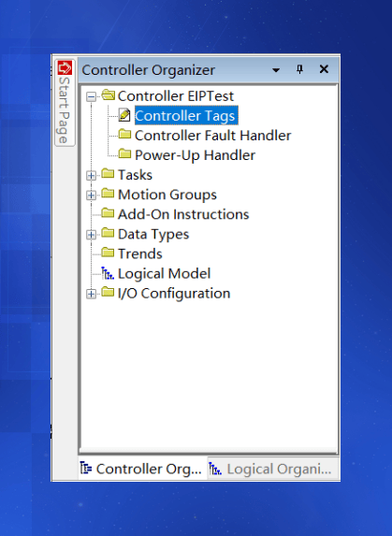Toggle the auto-hide pin of Controller Organizer

click(299, 70)
